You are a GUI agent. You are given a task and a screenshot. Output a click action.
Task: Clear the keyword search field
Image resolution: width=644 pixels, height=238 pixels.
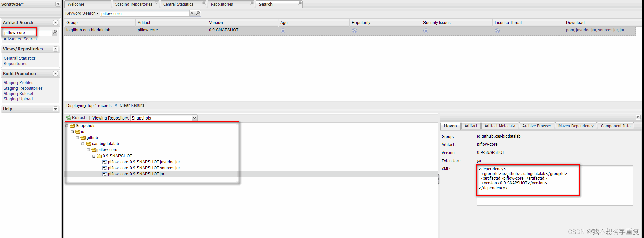192,13
